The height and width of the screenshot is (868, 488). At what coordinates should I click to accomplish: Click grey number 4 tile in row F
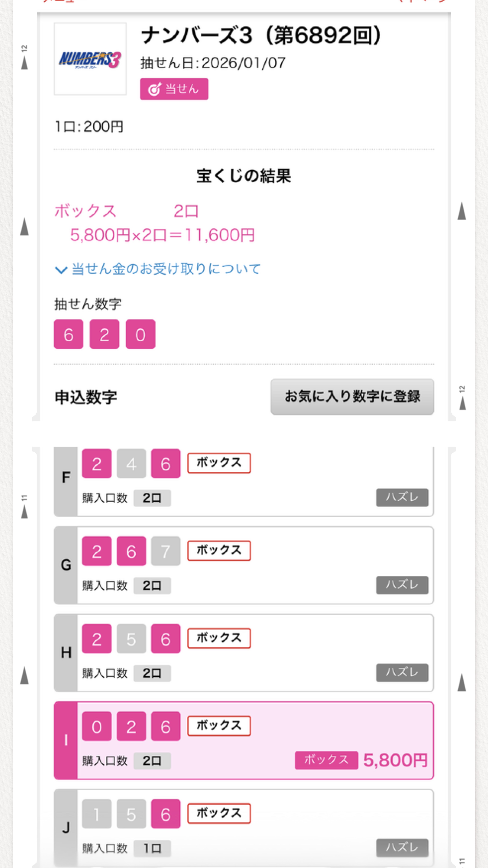131,464
